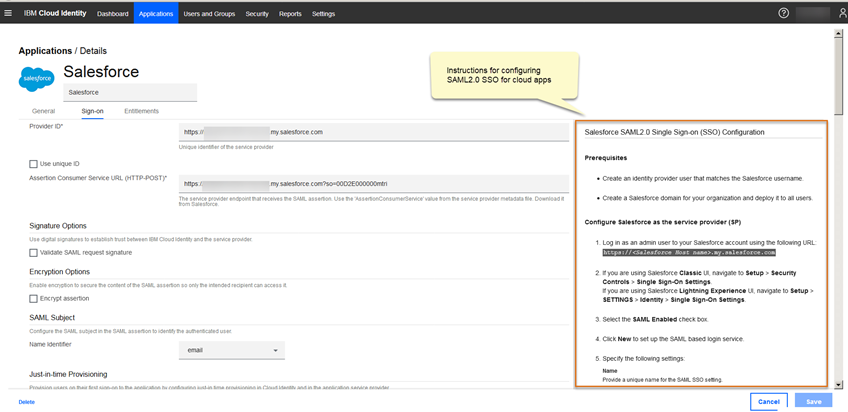
Task: Enable the Use unique ID checkbox
Action: pos(34,164)
